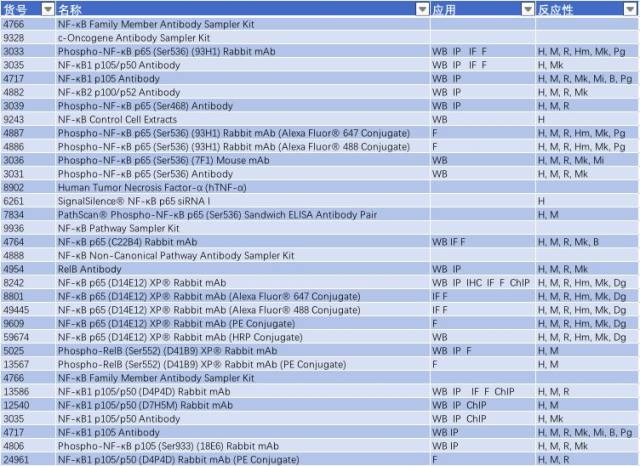Click Phospho-RelB (Ser552) (D41B9) PE Conjugate cell
The height and width of the screenshot is (466, 640).
pyautogui.click(x=242, y=364)
